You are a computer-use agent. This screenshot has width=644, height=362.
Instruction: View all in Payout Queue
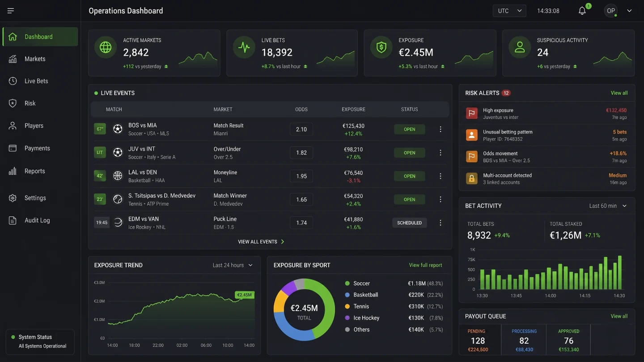pyautogui.click(x=619, y=316)
